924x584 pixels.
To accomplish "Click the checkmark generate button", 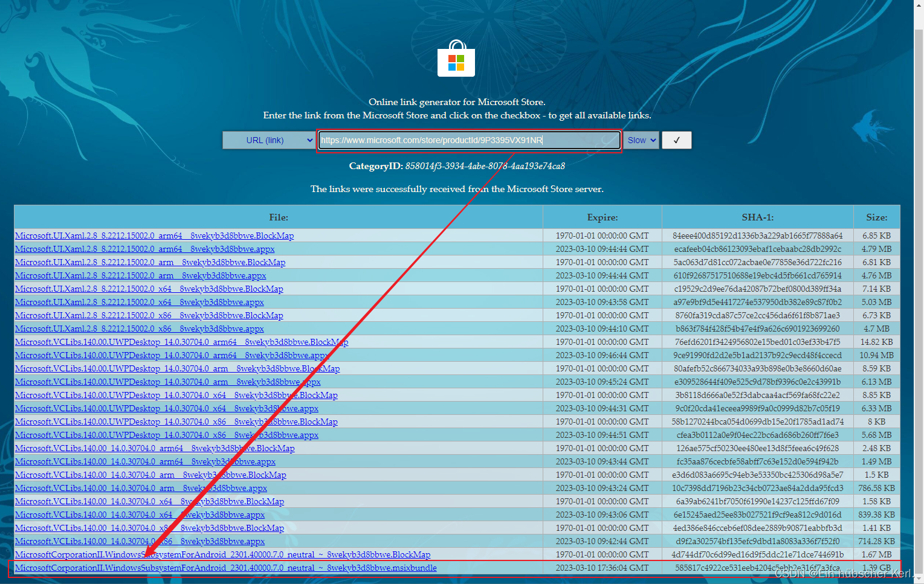I will tap(677, 140).
